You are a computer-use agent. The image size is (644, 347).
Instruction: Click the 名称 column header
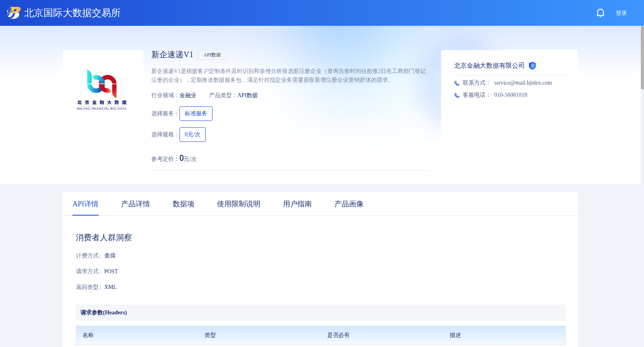pyautogui.click(x=88, y=335)
